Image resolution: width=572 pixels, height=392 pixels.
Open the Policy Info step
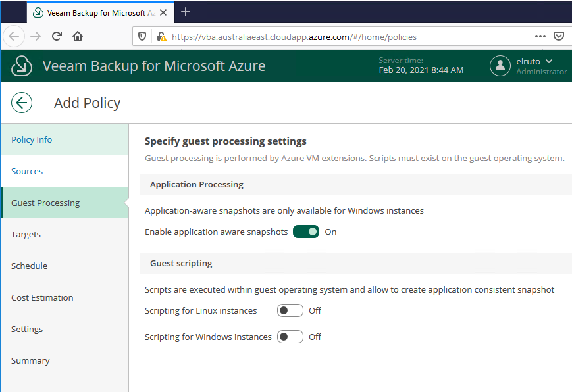(x=32, y=139)
